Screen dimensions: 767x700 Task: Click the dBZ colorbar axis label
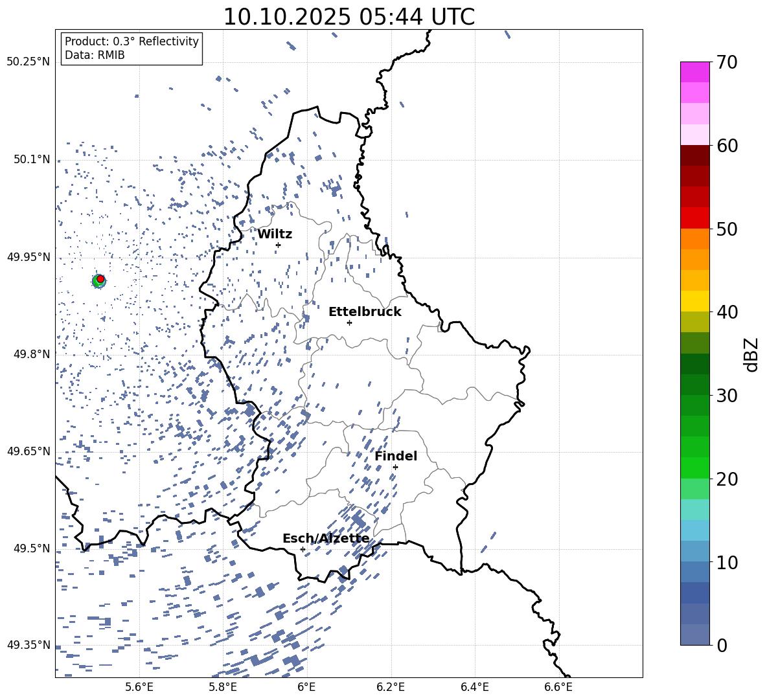click(752, 354)
